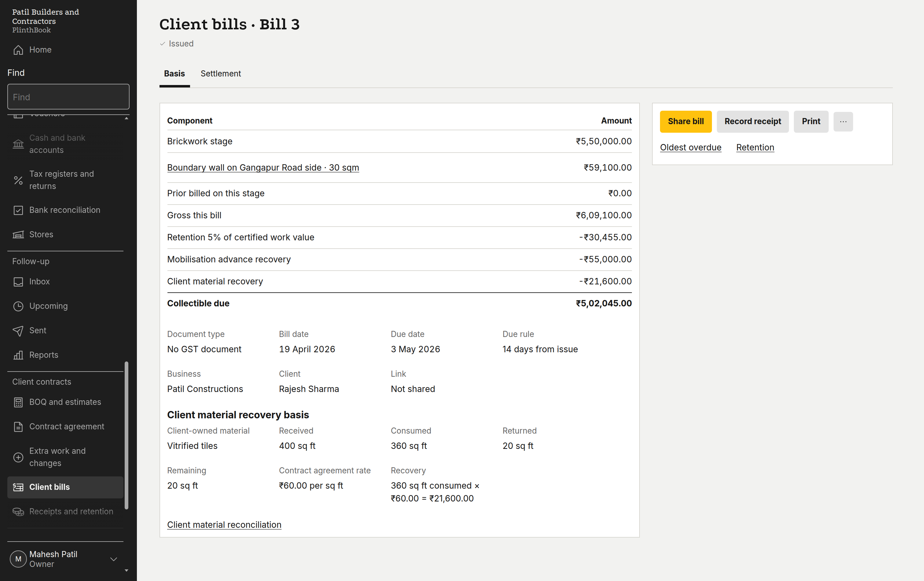
Task: Click the Issued status label
Action: (x=181, y=44)
